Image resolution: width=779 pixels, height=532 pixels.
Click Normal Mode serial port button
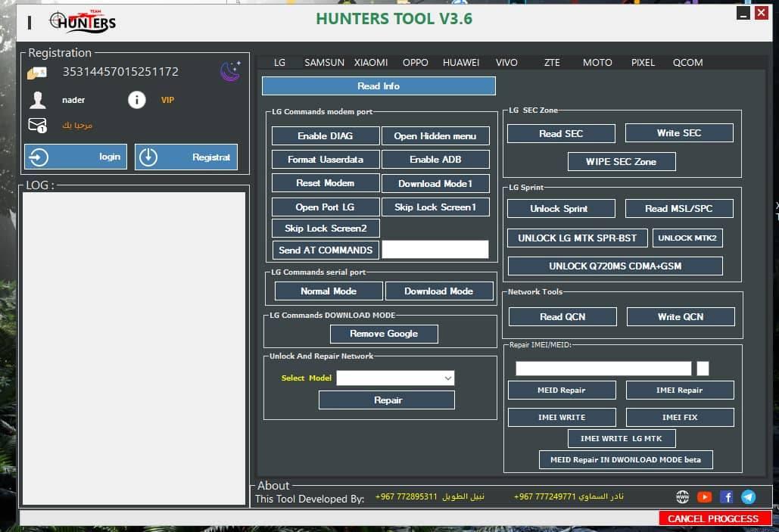pyautogui.click(x=329, y=291)
